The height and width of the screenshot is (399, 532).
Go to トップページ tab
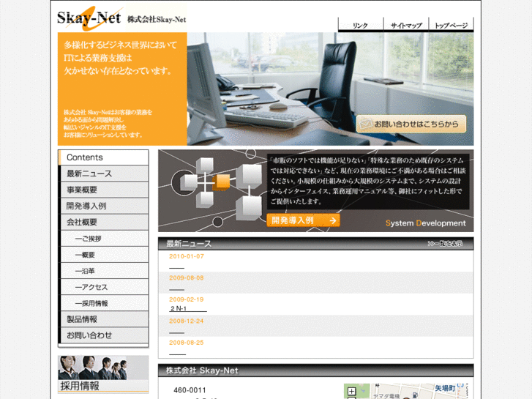pyautogui.click(x=452, y=25)
